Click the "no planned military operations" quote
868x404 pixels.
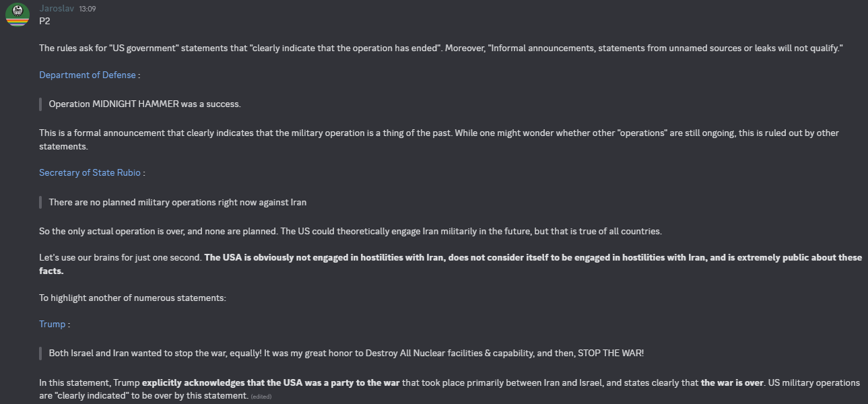[178, 202]
